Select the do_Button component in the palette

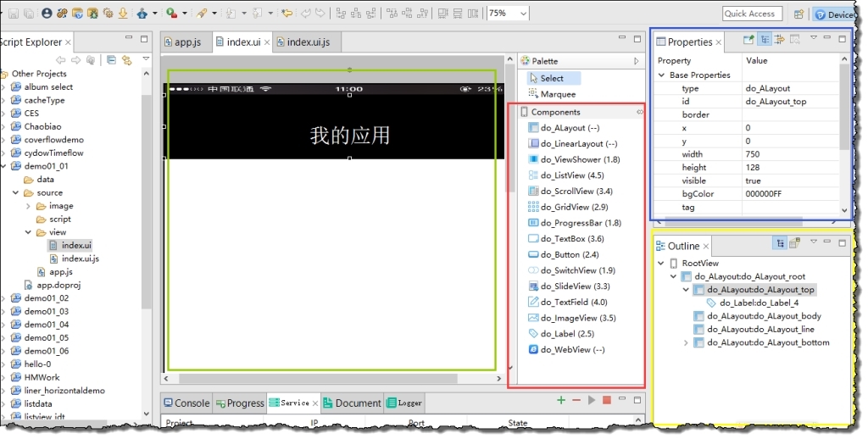tap(563, 254)
